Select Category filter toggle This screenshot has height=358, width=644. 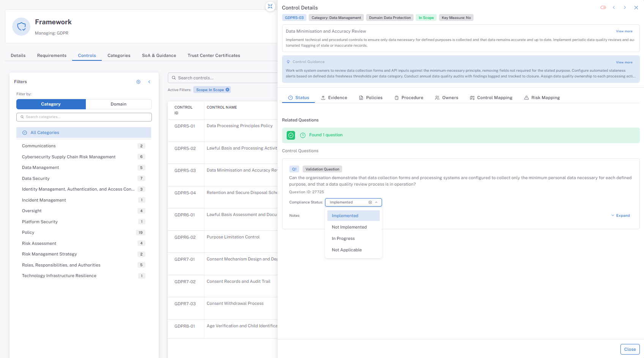click(51, 104)
